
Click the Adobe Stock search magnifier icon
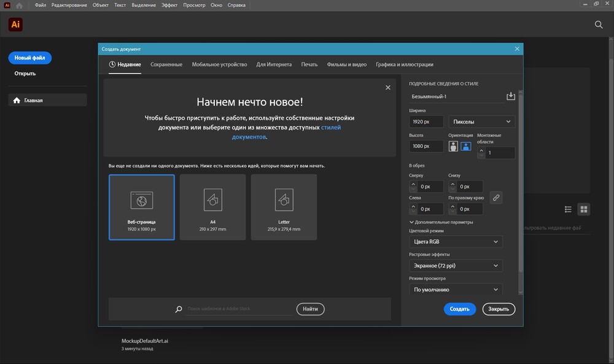[179, 309]
